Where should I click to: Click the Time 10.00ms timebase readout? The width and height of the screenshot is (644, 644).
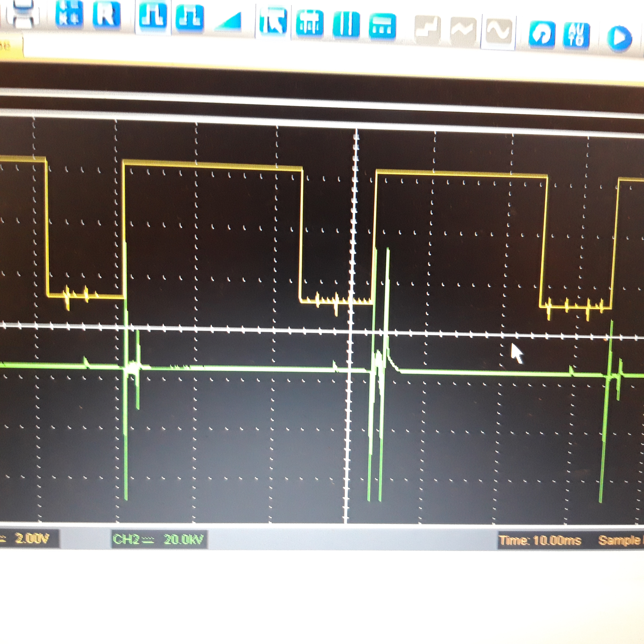coord(540,540)
